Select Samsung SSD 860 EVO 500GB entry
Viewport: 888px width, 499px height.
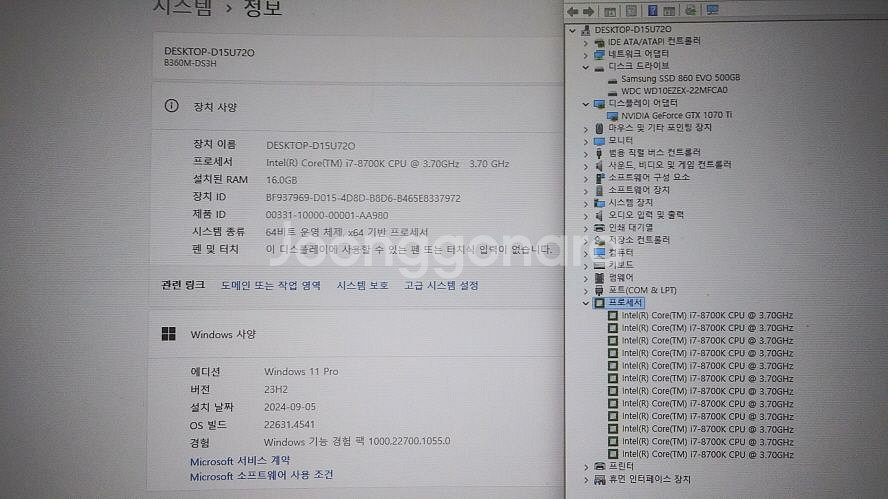(680, 78)
